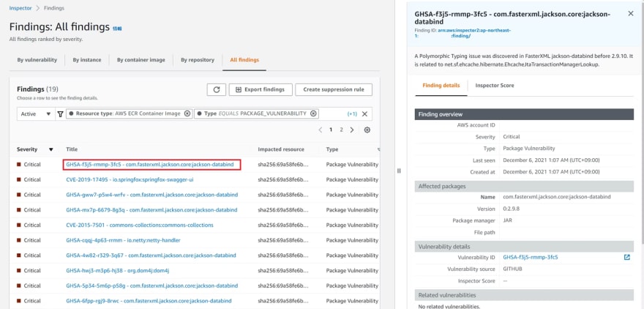Open the table settings gear icon
644x309 pixels.
coord(367,130)
